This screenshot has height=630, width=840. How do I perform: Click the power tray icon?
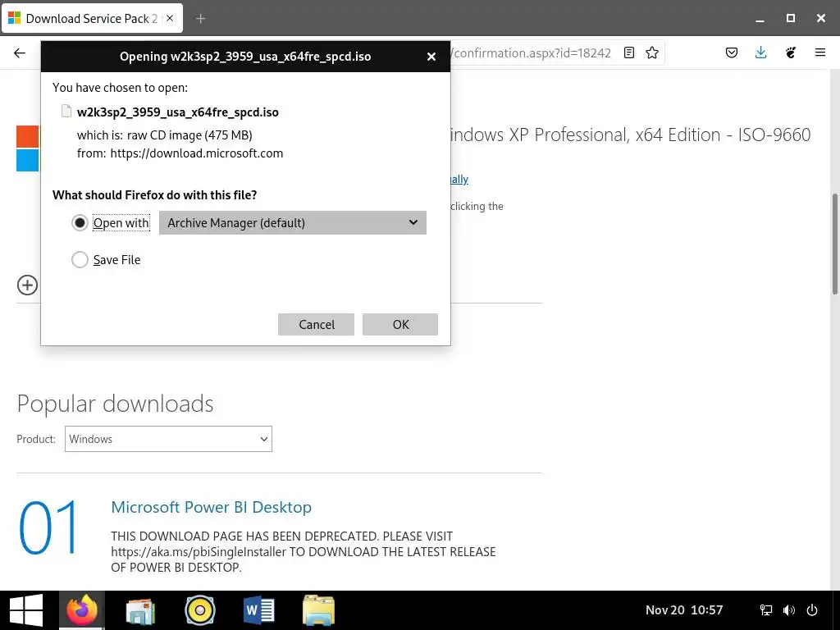812,610
